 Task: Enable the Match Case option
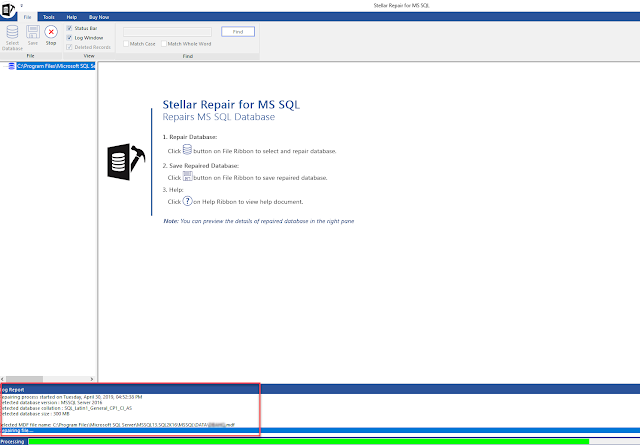click(126, 44)
